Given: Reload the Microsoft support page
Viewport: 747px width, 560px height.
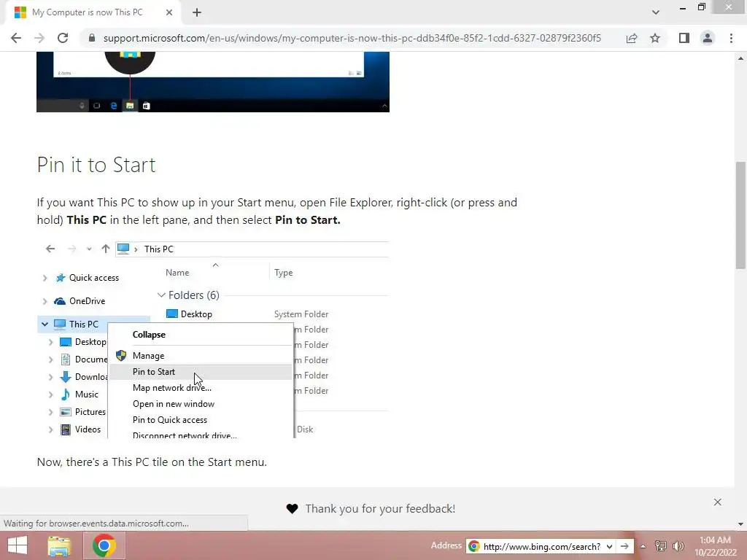Looking at the screenshot, I should click(63, 38).
